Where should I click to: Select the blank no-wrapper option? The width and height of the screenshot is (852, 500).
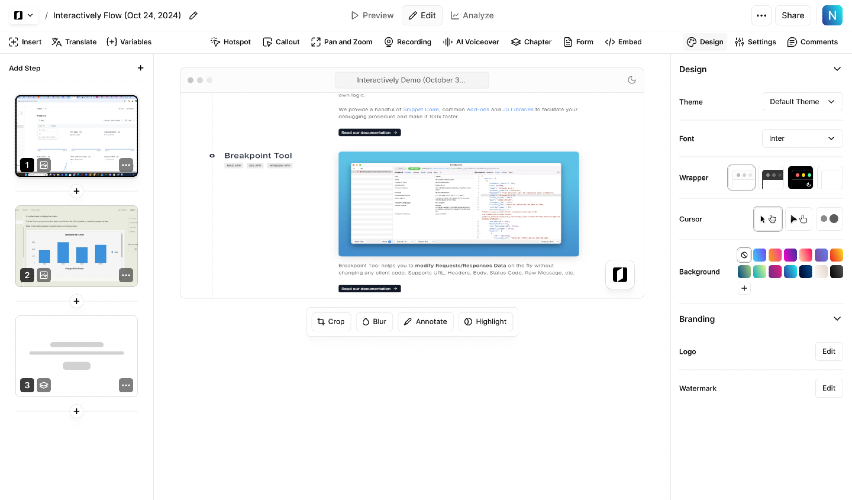click(831, 178)
